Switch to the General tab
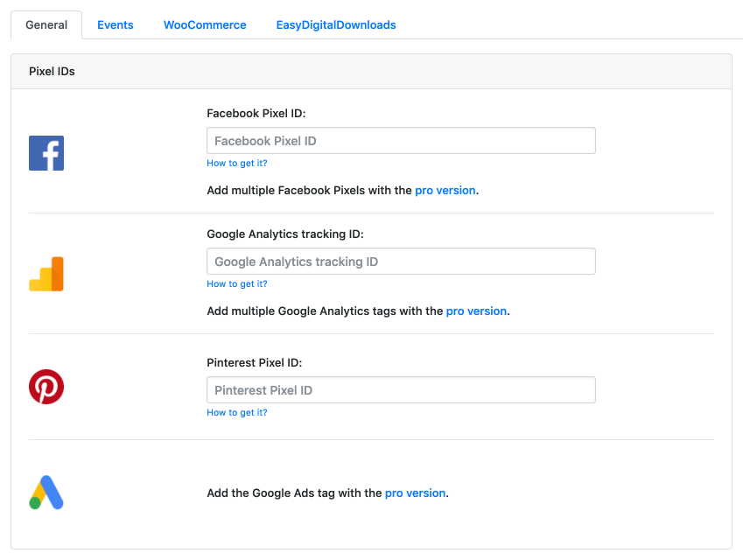 46,25
